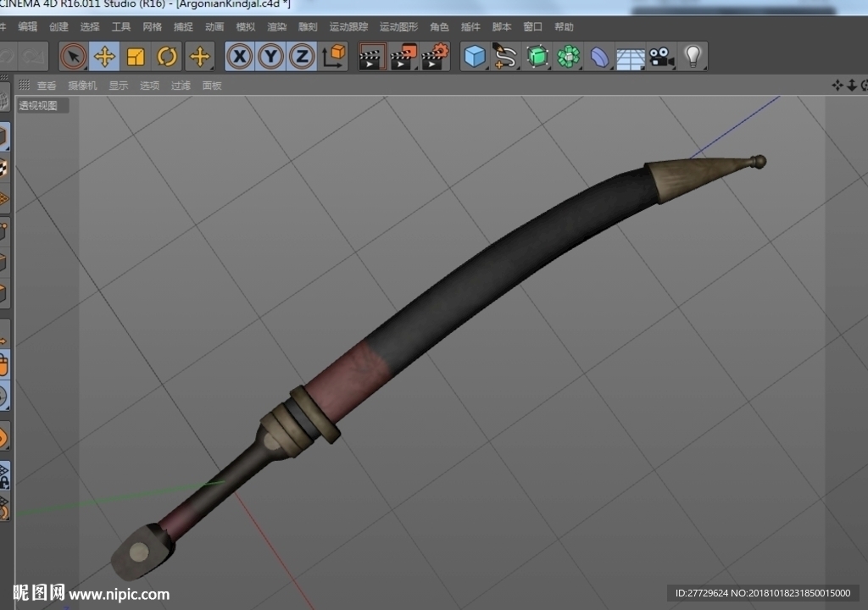The height and width of the screenshot is (610, 868).
Task: Add a light bulb object
Action: [693, 57]
